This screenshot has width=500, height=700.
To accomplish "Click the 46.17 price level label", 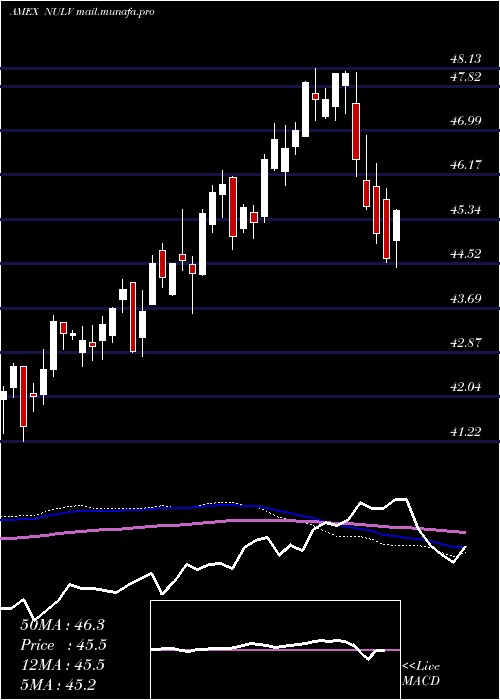I will pos(466,165).
